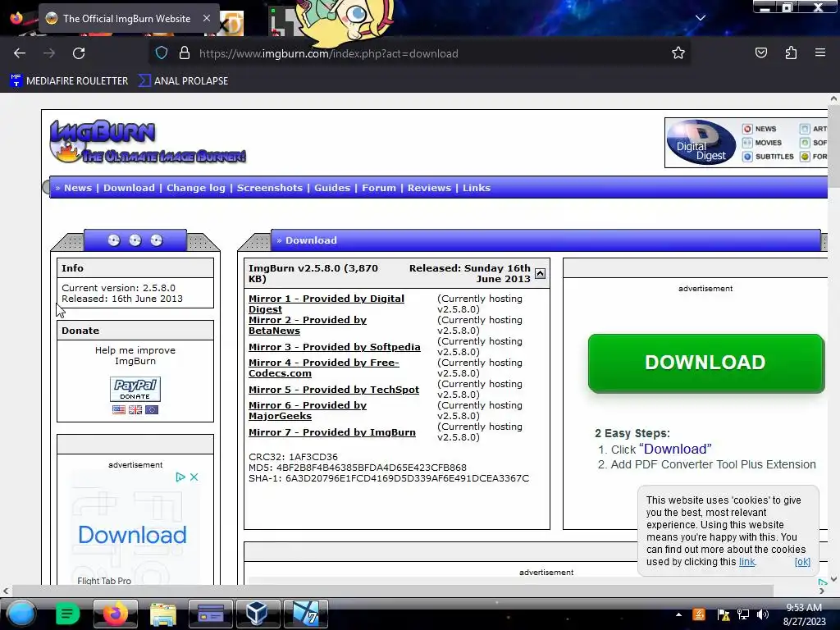The image size is (840, 630).
Task: Open the Save to Pocket icon
Action: 760,53
